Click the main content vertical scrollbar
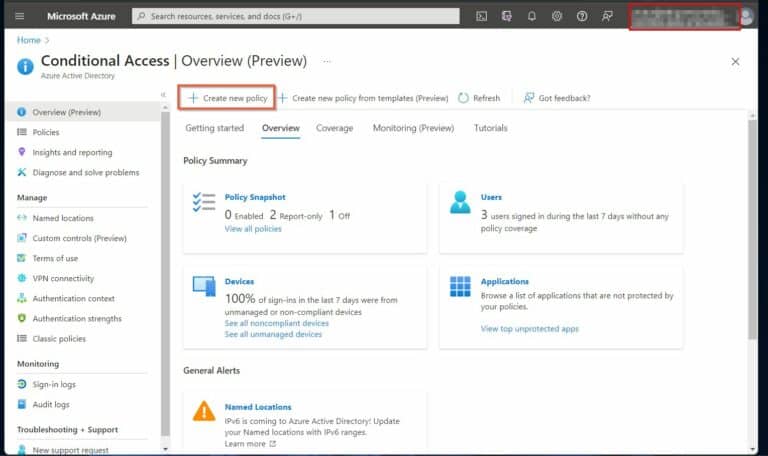768x456 pixels. click(x=752, y=229)
